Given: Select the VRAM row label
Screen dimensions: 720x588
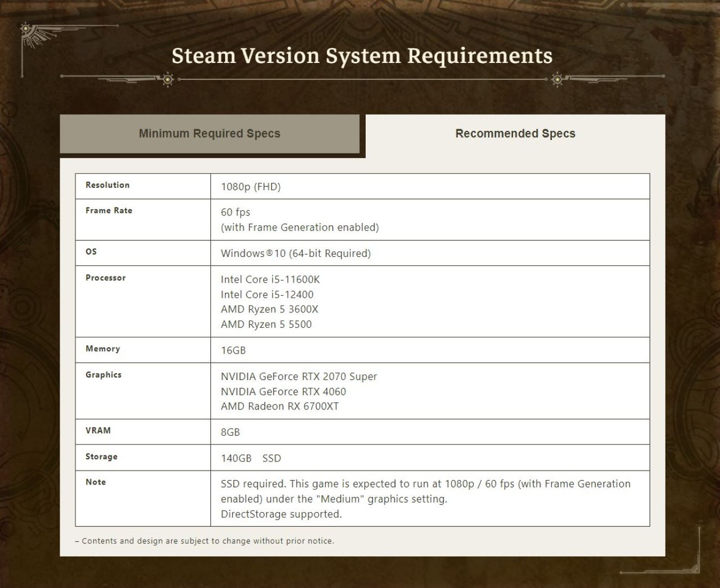Looking at the screenshot, I should [x=98, y=431].
